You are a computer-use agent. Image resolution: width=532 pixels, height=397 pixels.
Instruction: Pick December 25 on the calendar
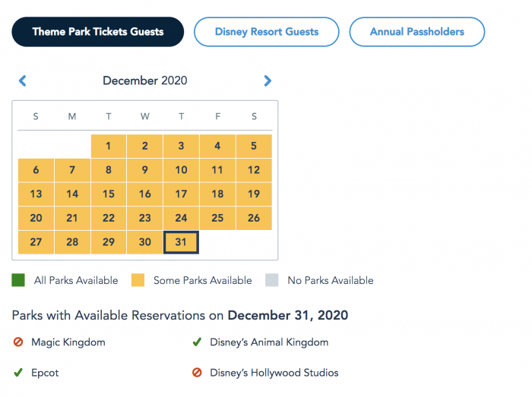217,218
